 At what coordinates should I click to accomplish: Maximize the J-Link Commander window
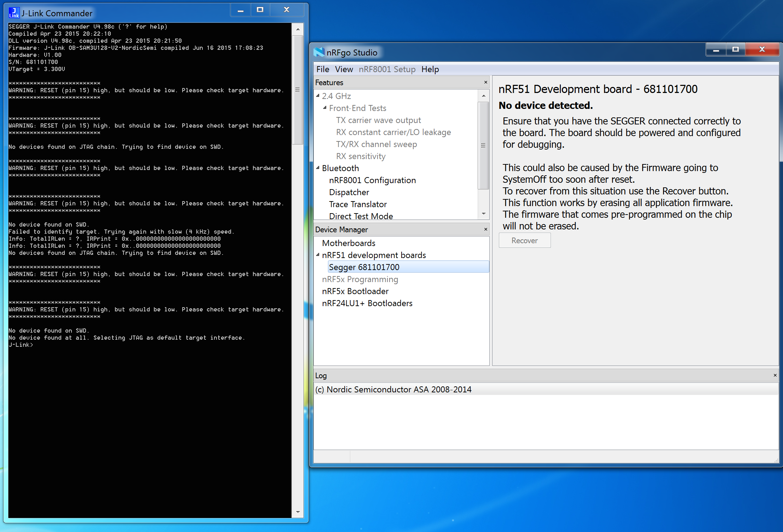260,10
